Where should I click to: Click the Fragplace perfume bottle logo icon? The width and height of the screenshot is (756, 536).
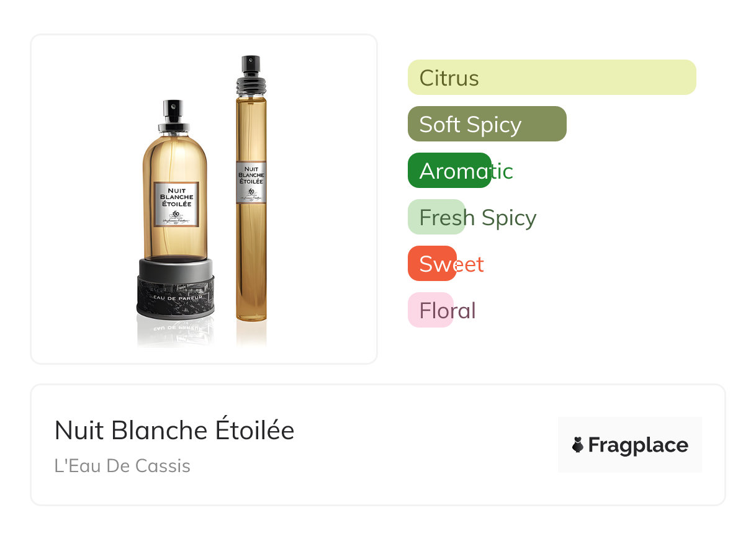pyautogui.click(x=578, y=445)
